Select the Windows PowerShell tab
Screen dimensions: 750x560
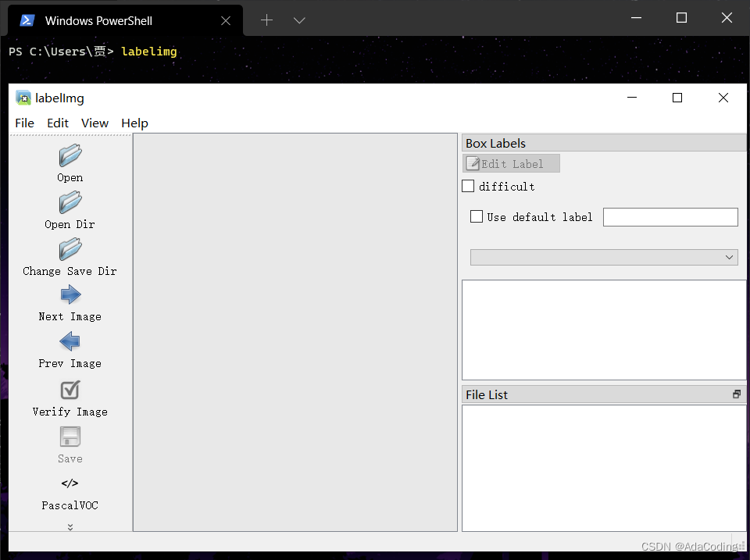(125, 20)
